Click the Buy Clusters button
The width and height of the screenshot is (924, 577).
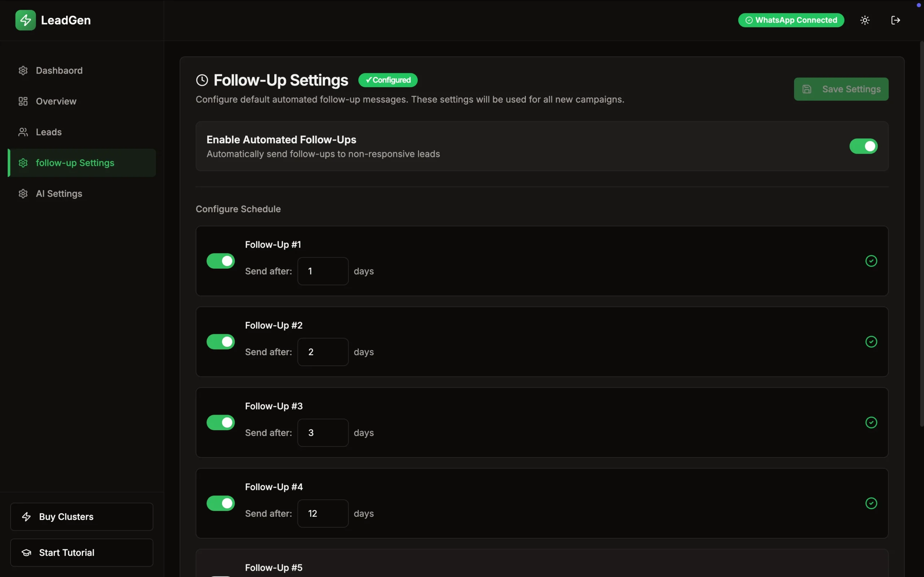82,517
